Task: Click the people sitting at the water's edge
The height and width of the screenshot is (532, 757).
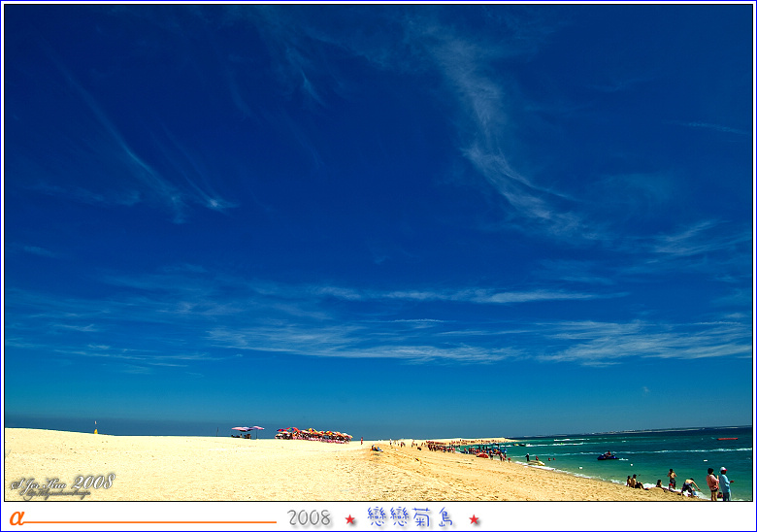Action: [x=634, y=481]
